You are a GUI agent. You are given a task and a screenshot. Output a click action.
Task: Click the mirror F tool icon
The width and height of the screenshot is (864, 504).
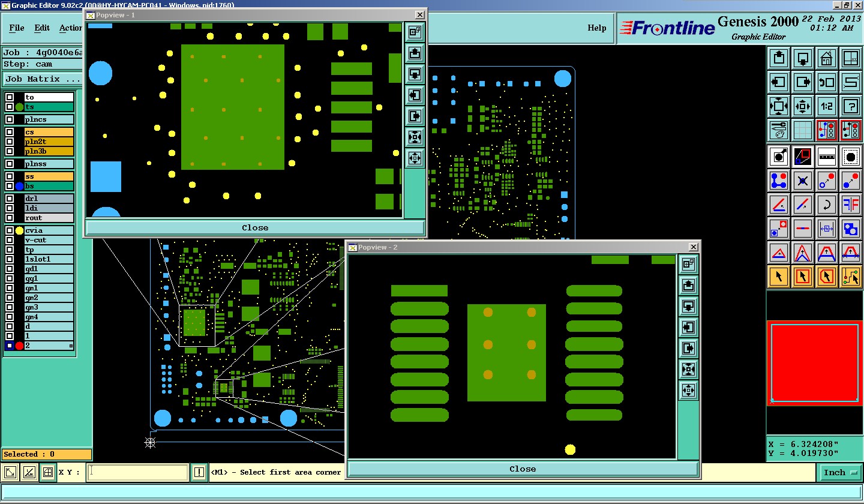click(x=851, y=205)
